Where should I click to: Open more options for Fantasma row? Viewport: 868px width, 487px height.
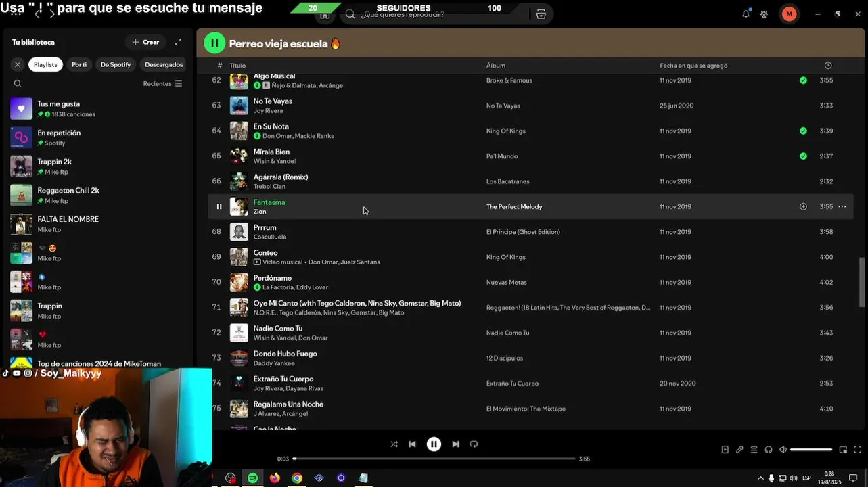[842, 206]
